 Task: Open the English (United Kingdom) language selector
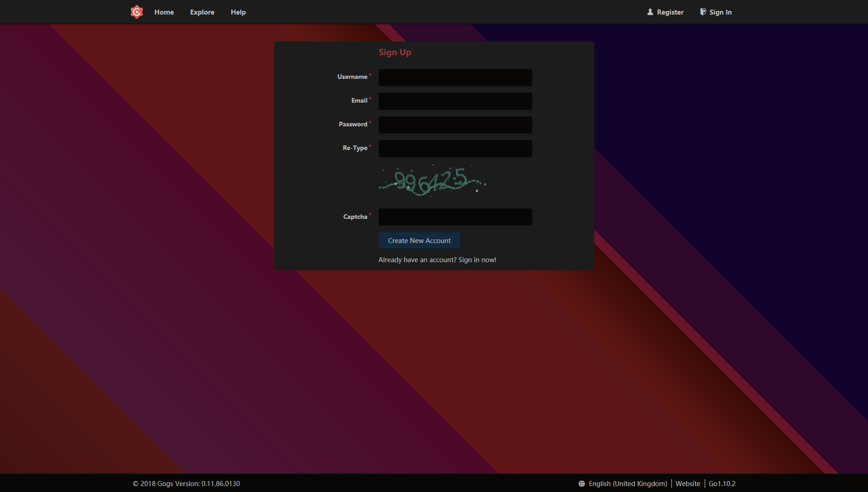[628, 484]
